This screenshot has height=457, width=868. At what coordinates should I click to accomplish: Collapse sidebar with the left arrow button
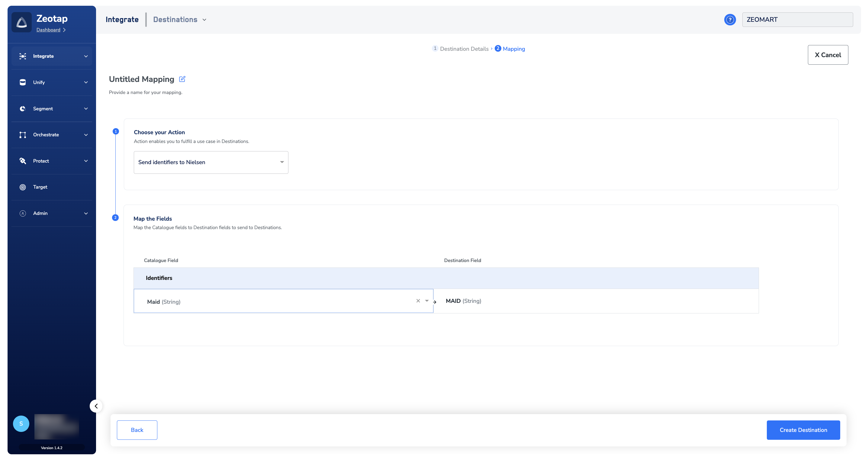click(x=96, y=406)
